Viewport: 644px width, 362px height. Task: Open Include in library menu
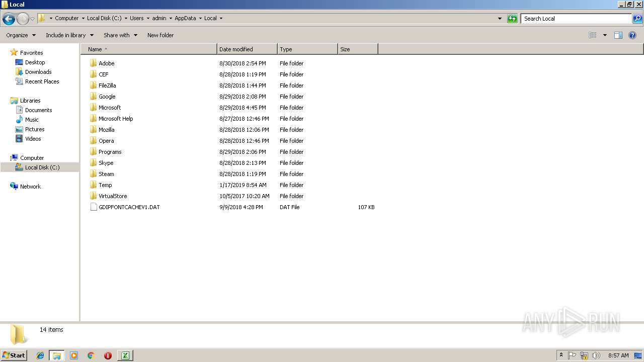[x=69, y=35]
